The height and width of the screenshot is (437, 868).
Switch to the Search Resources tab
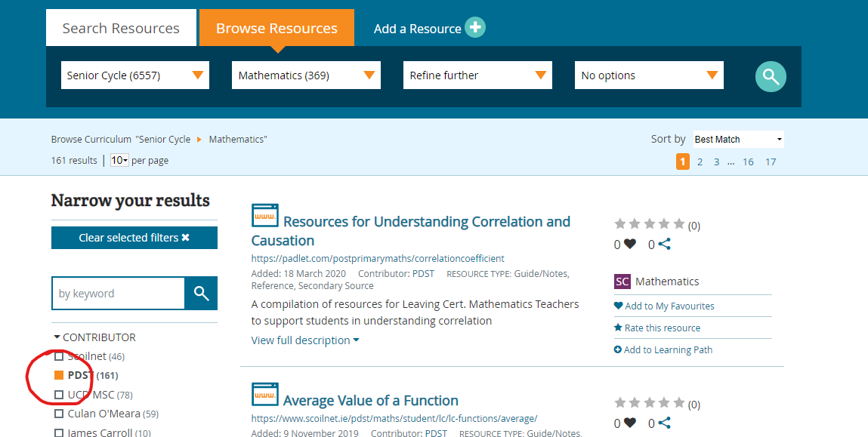click(121, 29)
